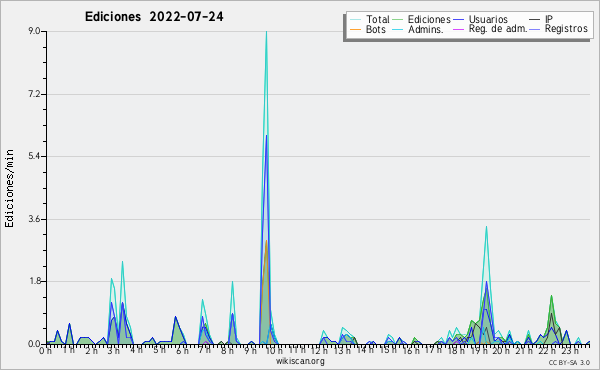Image resolution: width=600 pixels, height=370 pixels.
Task: Click the 9.0 value on y-axis
Action: click(34, 31)
